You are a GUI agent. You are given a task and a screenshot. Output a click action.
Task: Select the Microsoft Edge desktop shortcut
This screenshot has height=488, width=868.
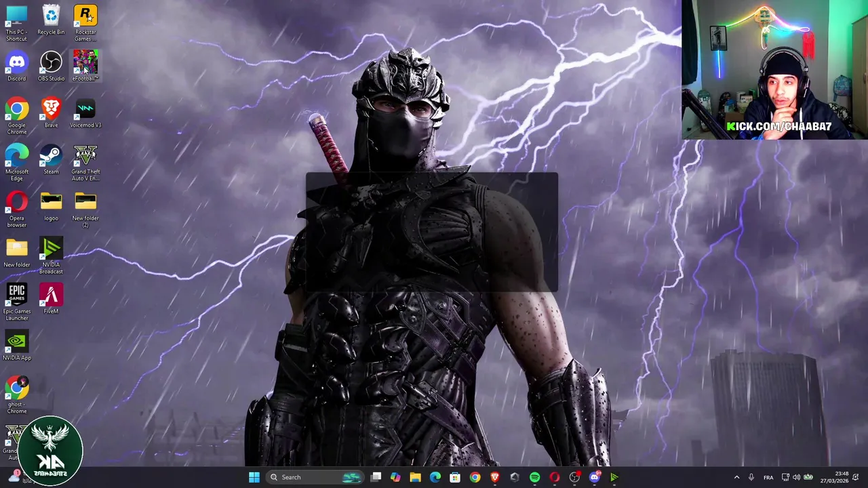[x=16, y=163]
